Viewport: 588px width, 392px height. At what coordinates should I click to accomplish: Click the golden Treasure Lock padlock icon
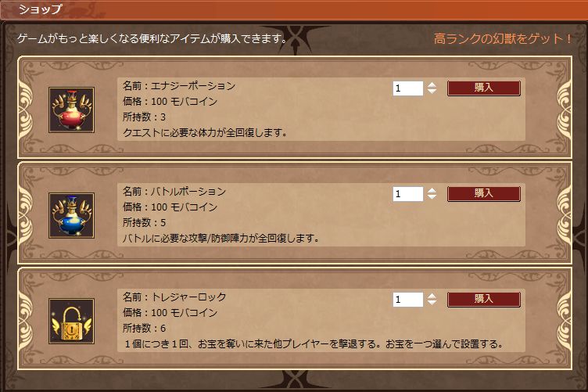tap(72, 321)
